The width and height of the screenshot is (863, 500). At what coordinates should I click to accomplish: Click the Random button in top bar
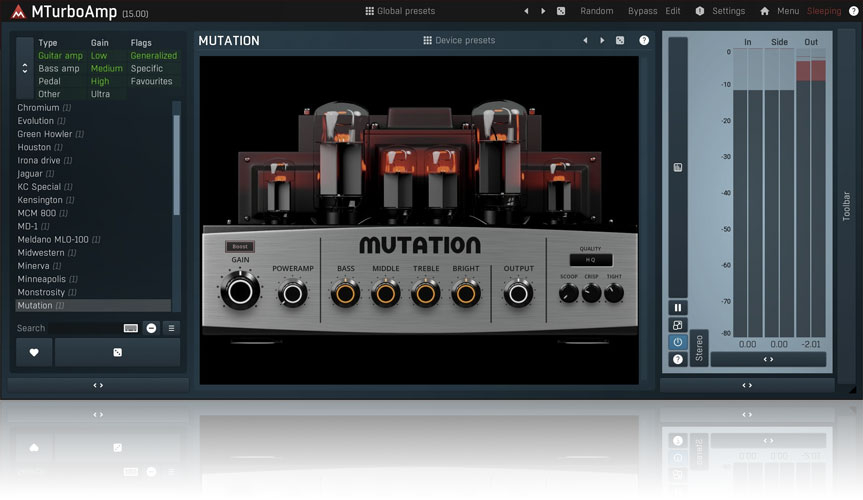pyautogui.click(x=597, y=11)
